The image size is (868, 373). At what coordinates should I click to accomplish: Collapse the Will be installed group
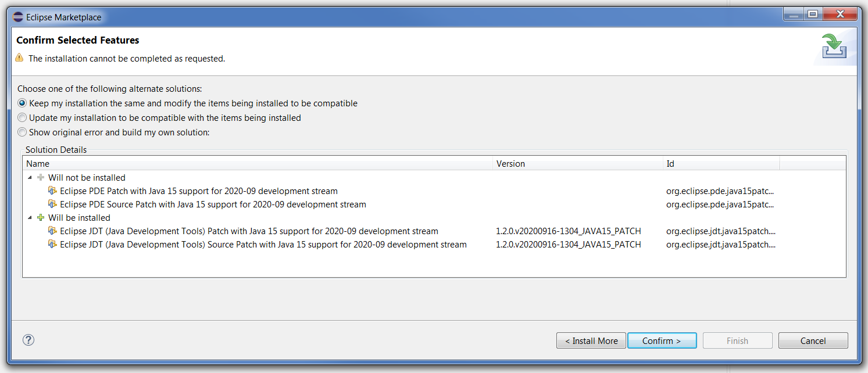click(x=30, y=217)
